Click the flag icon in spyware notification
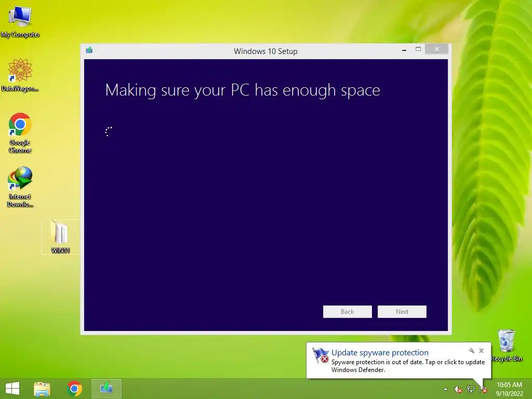This screenshot has height=399, width=532. pos(320,355)
